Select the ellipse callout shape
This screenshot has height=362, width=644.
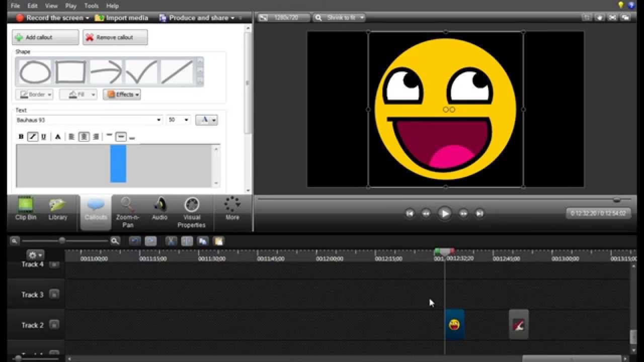35,72
